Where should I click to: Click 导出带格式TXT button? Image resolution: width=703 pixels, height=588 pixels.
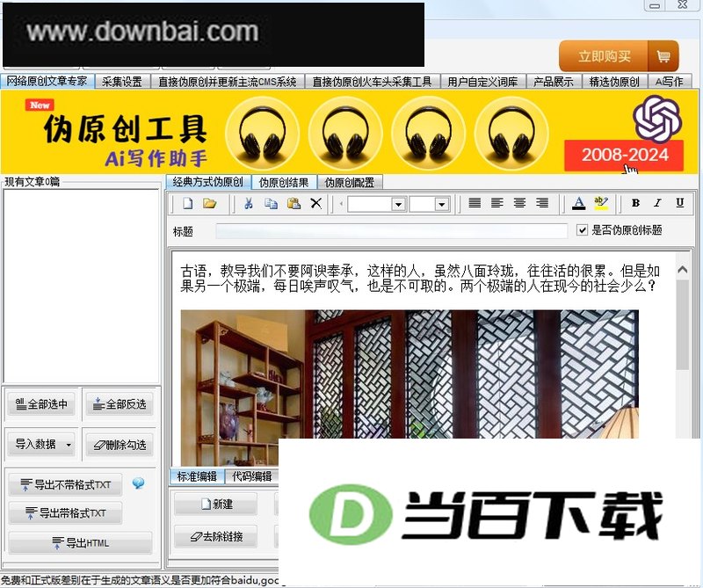(65, 513)
